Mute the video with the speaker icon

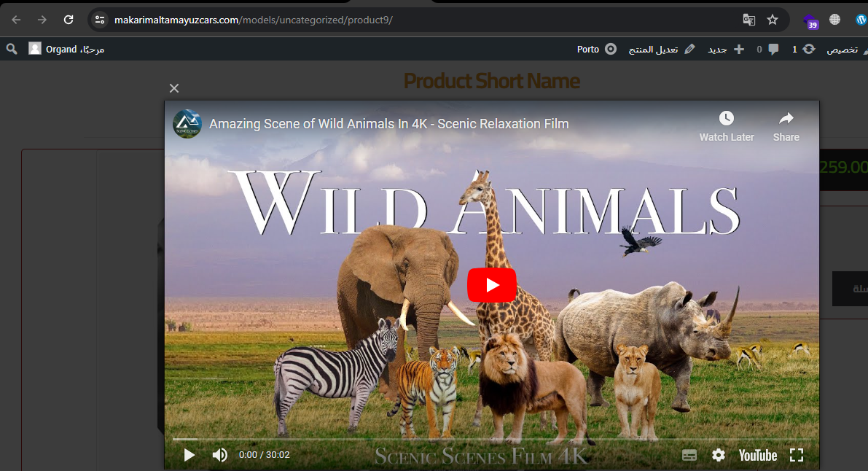[x=220, y=455]
